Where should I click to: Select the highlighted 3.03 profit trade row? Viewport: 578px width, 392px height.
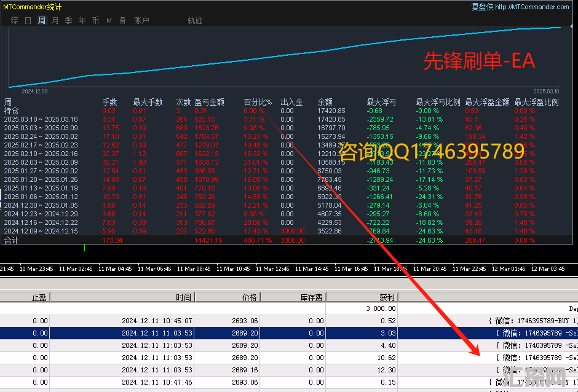[x=246, y=333]
